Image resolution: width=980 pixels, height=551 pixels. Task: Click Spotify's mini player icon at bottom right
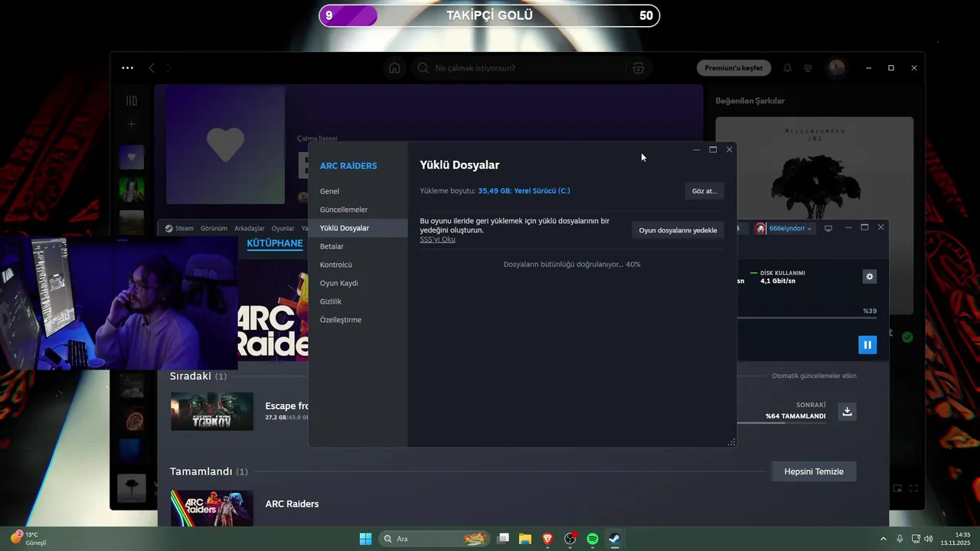[897, 488]
